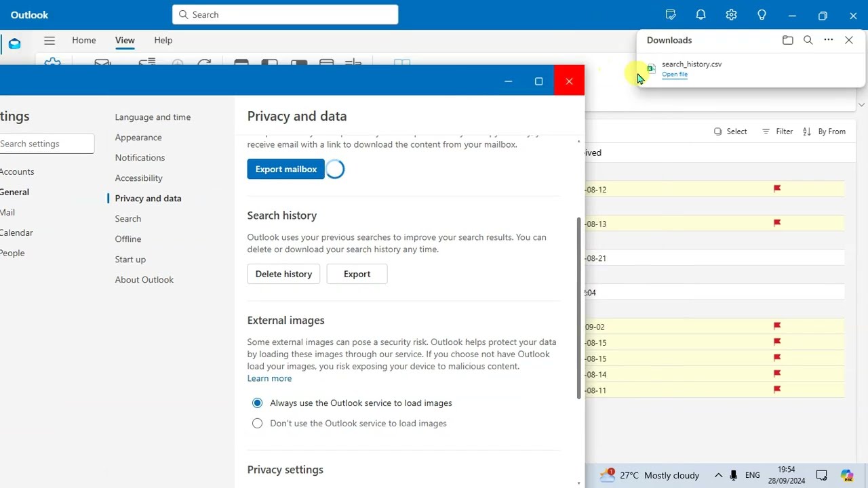
Task: Open the taskbar notification center icon
Action: tap(821, 475)
